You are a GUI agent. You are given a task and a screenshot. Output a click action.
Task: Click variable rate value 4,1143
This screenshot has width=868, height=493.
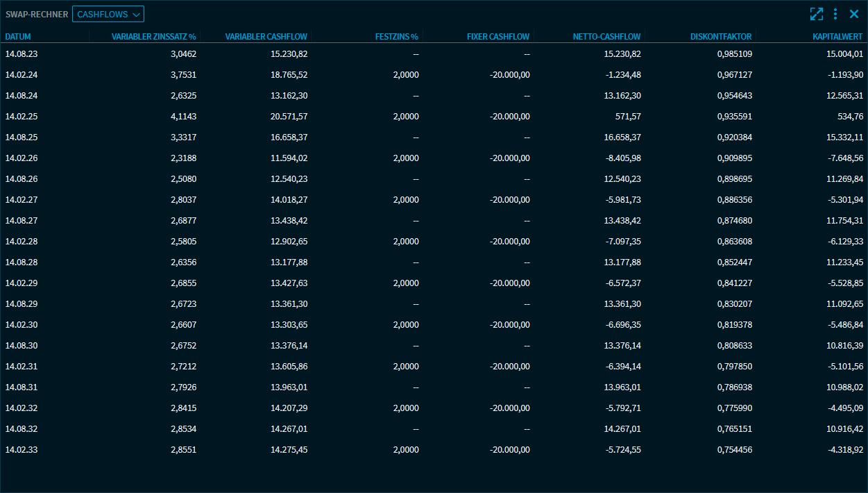[x=183, y=117]
